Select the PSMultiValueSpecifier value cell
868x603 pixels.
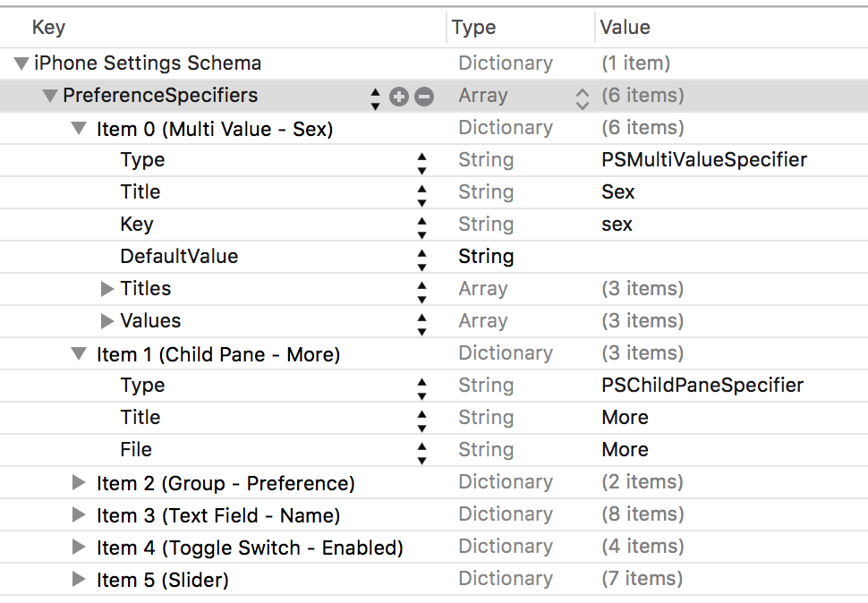pyautogui.click(x=704, y=160)
